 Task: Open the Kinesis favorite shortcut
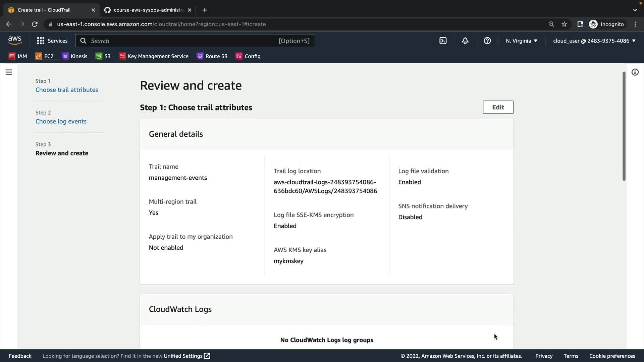coord(75,56)
